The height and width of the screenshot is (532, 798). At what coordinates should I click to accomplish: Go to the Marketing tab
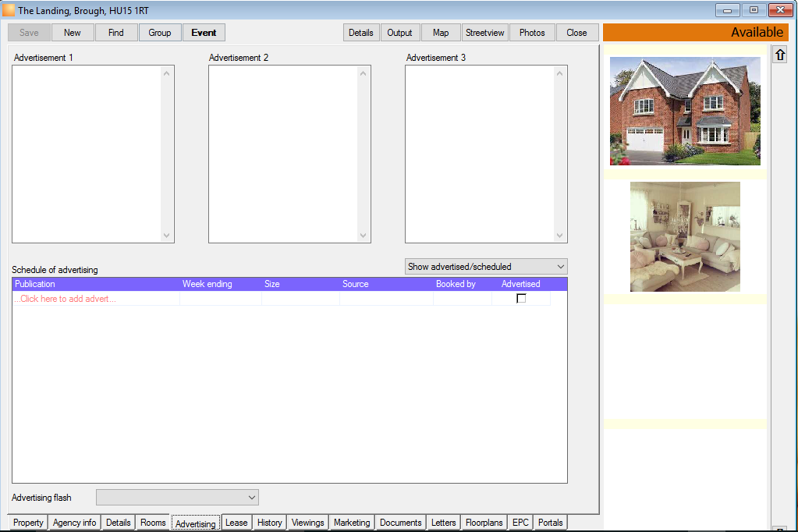click(x=352, y=523)
